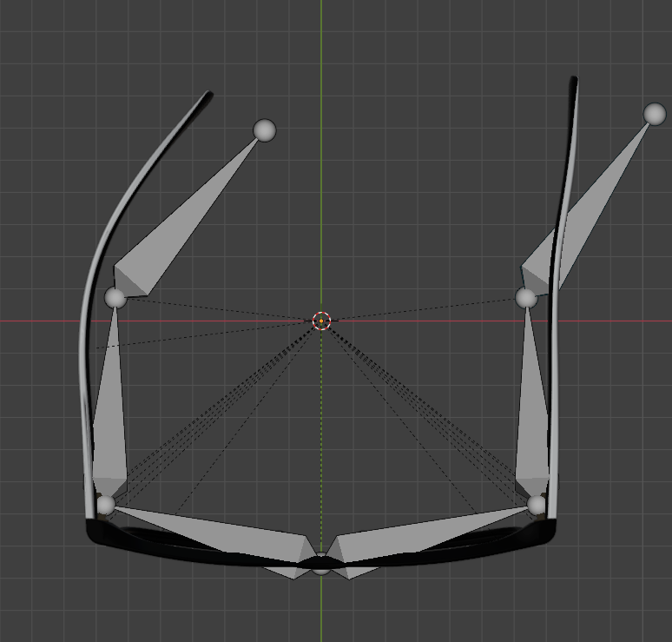Click the center bridge joint on the frame
672x642 pixels.
(321, 565)
